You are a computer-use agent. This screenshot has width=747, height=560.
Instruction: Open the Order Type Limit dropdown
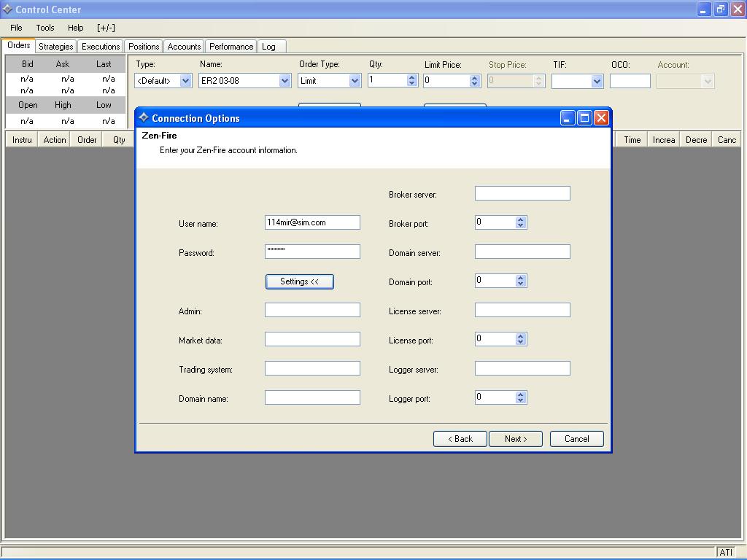point(355,81)
